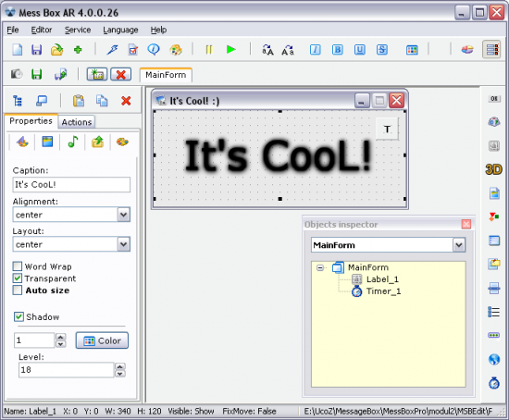Delete form with red X toolbar button

120,74
